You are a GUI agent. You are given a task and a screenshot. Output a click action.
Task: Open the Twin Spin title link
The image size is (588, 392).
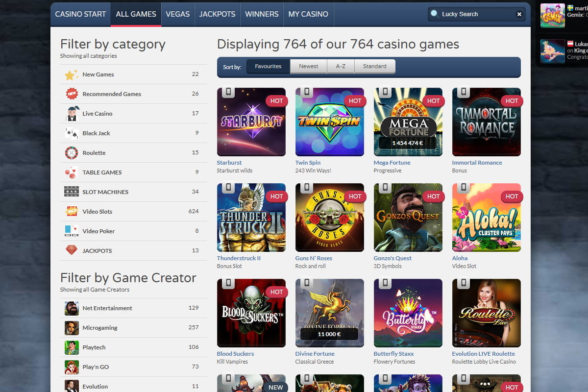coord(308,163)
